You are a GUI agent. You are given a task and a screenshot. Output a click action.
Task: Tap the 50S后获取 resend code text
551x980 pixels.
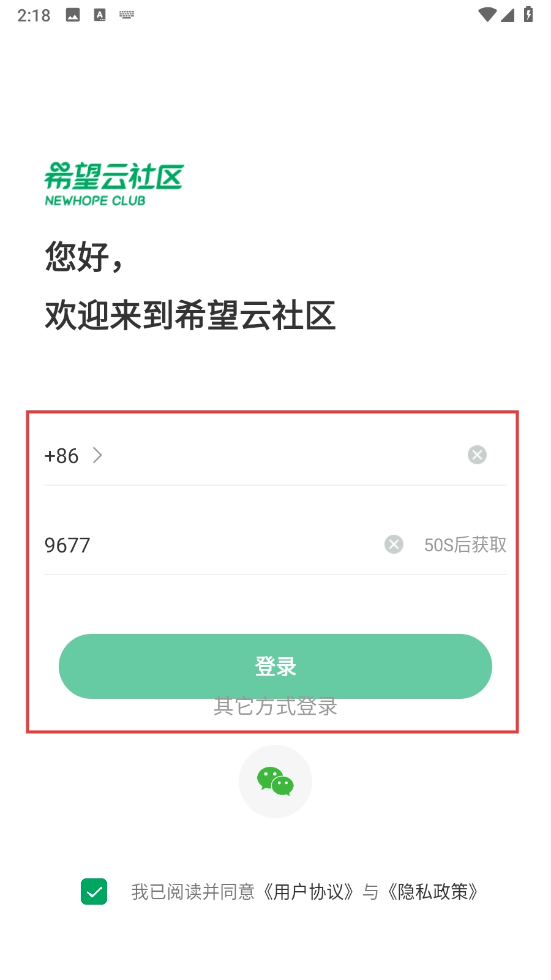click(x=465, y=545)
